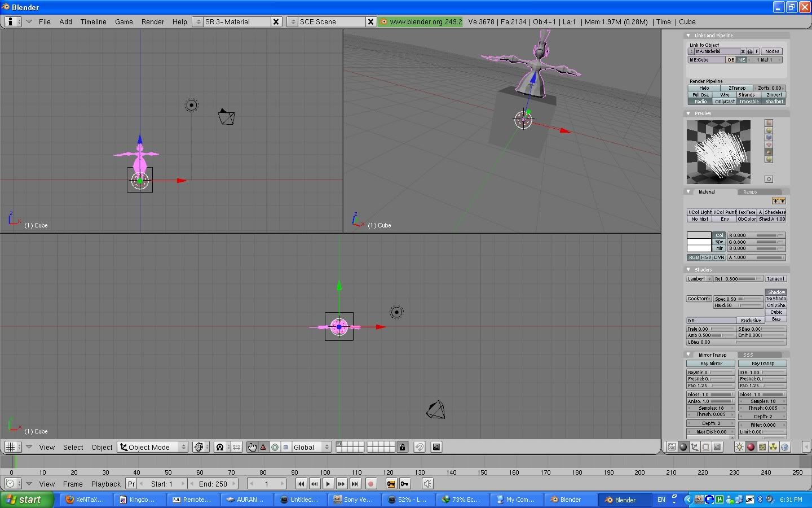Click the Tangent button in Shaders
The image size is (812, 508).
pos(776,279)
